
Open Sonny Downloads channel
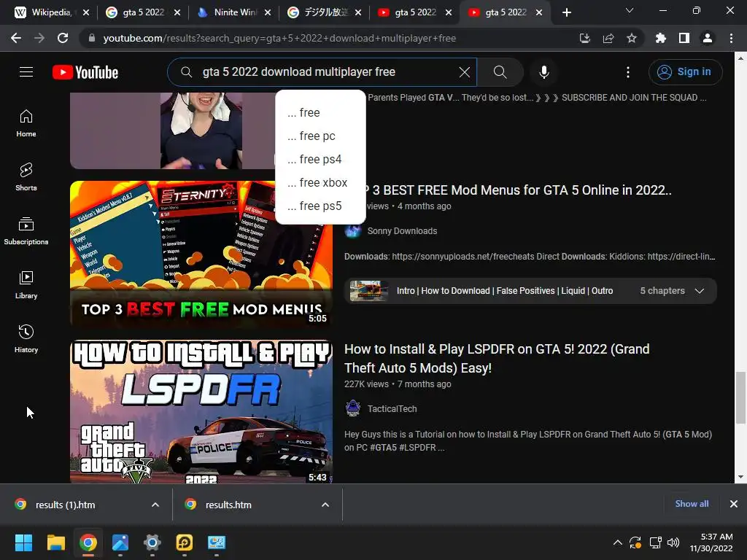[402, 231]
